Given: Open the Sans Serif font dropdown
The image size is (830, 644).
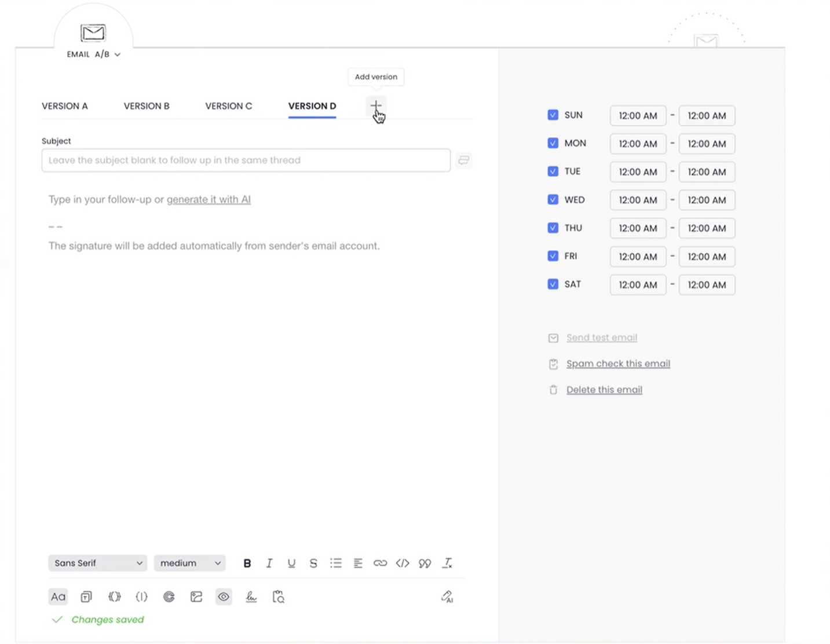Looking at the screenshot, I should [97, 562].
